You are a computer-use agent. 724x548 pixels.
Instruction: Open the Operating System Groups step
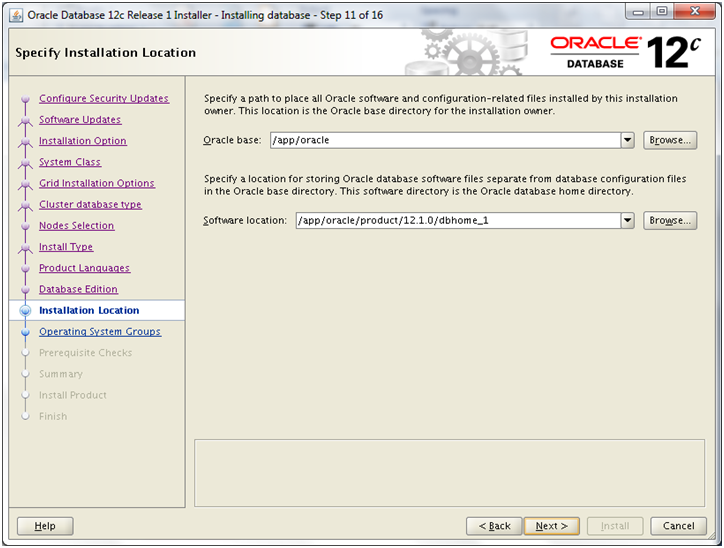(x=100, y=332)
